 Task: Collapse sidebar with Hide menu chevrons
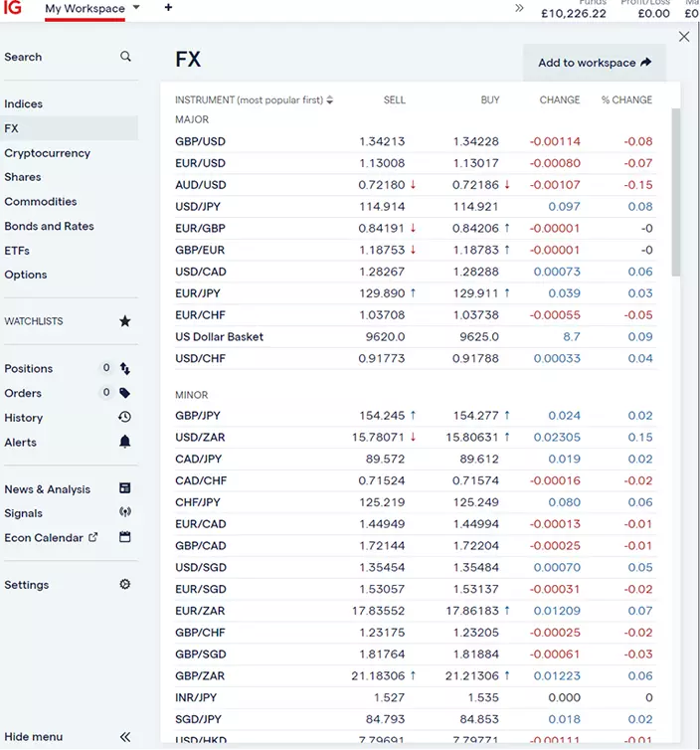[x=125, y=737]
